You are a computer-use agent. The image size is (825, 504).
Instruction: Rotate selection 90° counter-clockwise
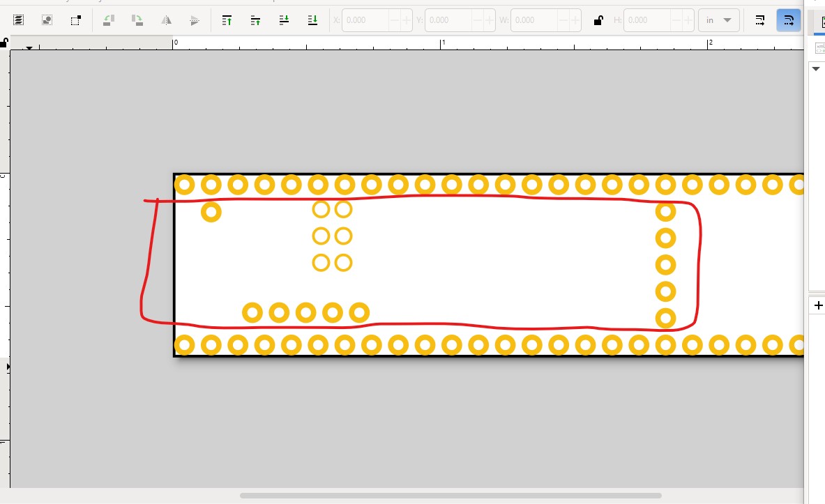click(x=109, y=20)
